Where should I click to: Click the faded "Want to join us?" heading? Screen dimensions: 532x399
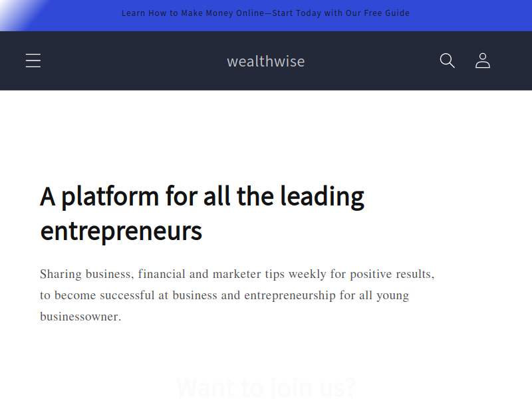click(x=266, y=388)
